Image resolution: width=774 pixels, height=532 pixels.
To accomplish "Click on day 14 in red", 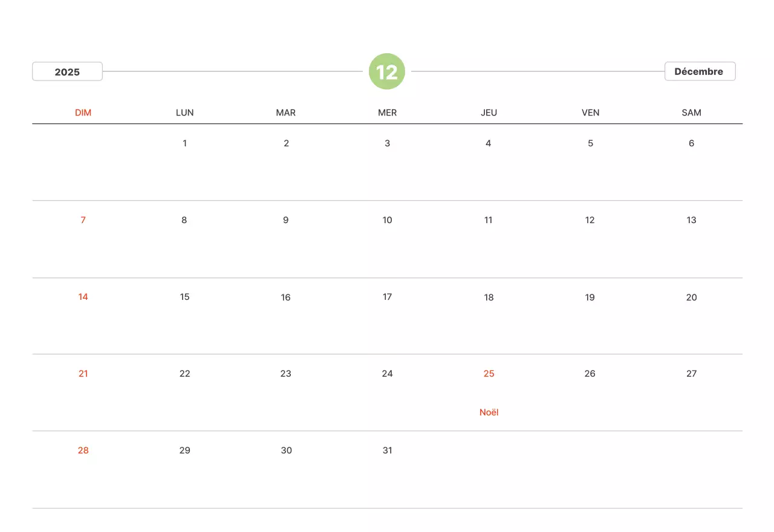I will 83,297.
